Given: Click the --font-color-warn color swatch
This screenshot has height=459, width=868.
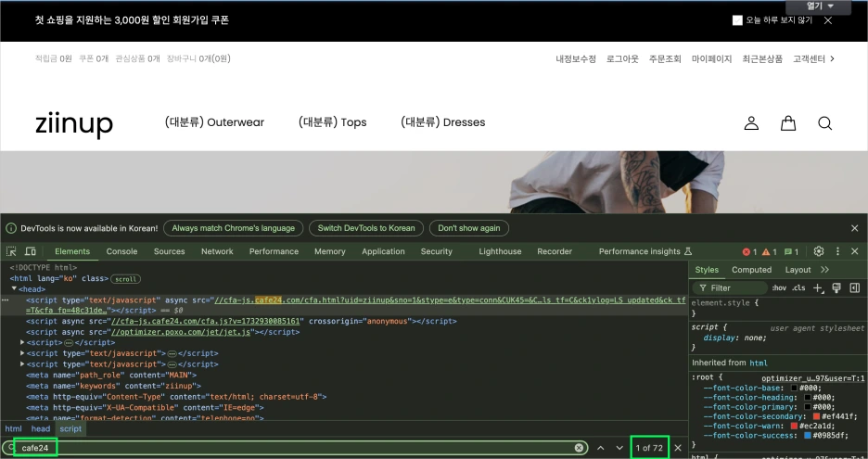Looking at the screenshot, I should (795, 426).
